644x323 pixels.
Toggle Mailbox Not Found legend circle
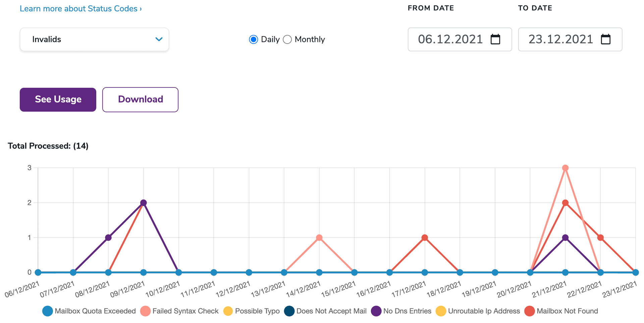point(529,311)
